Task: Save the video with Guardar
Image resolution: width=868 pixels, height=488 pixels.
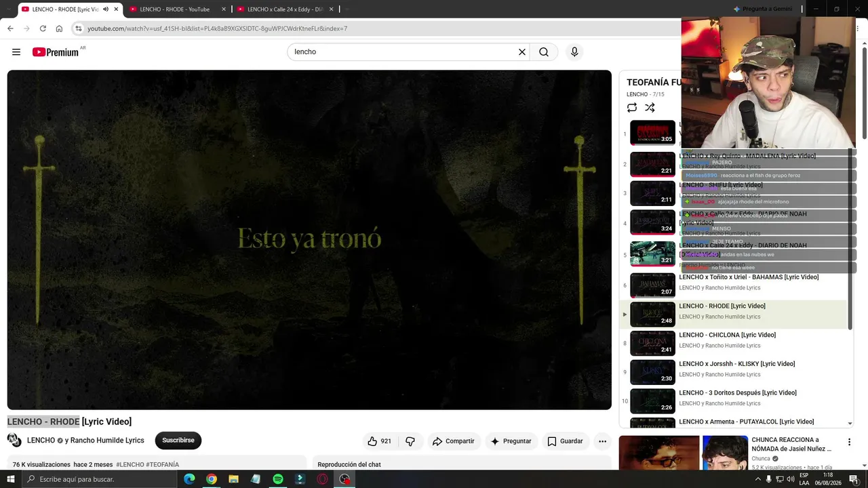Action: pyautogui.click(x=565, y=441)
